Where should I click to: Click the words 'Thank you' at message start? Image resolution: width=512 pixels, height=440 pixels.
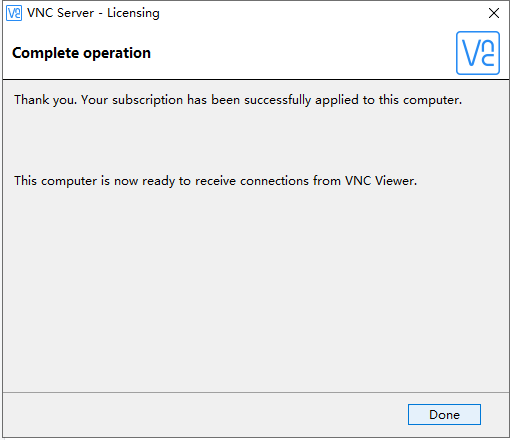click(45, 100)
